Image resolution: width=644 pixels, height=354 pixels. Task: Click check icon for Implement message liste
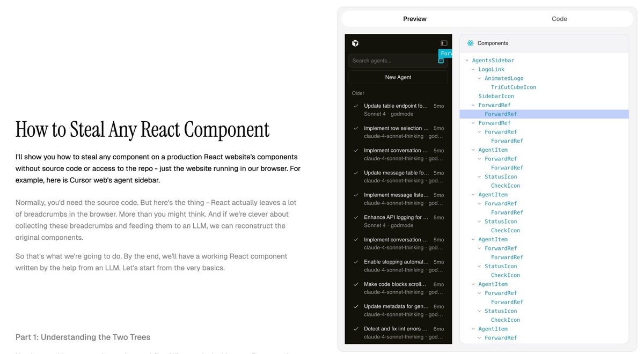click(356, 195)
